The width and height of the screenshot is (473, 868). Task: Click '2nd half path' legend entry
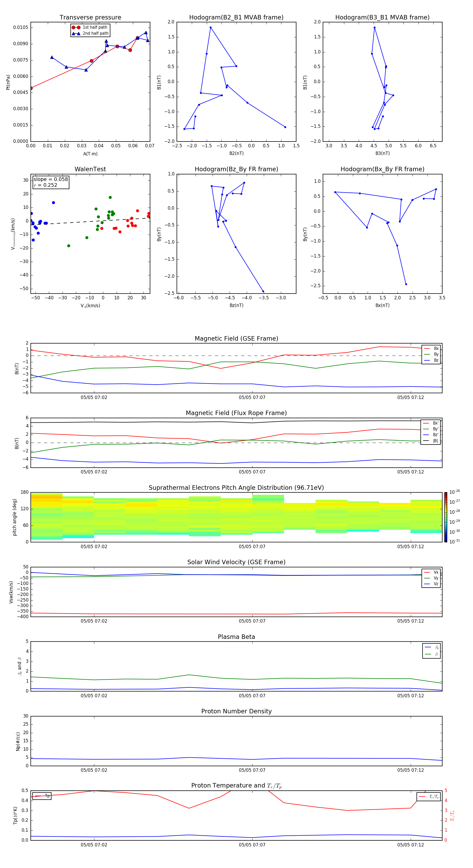pos(90,33)
